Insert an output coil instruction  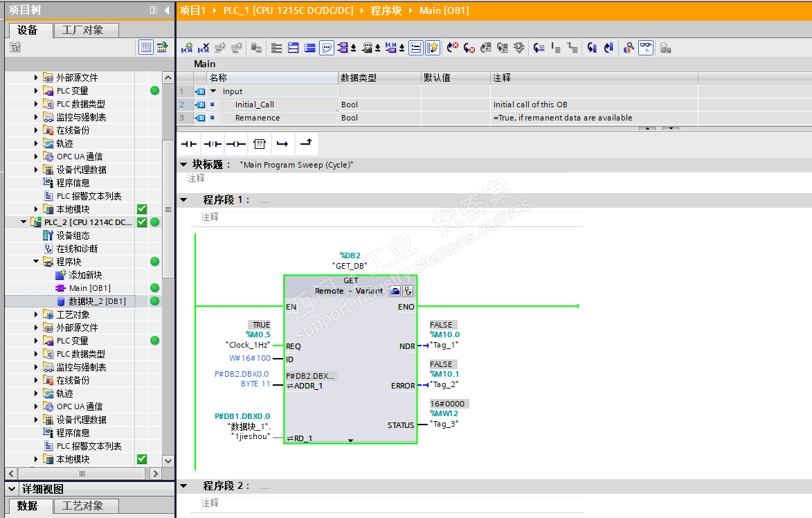(x=235, y=144)
